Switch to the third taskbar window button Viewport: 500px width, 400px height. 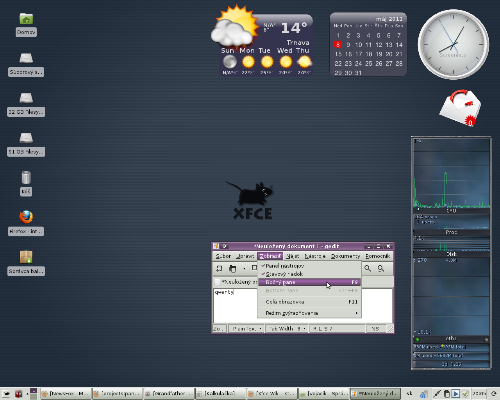tap(168, 394)
